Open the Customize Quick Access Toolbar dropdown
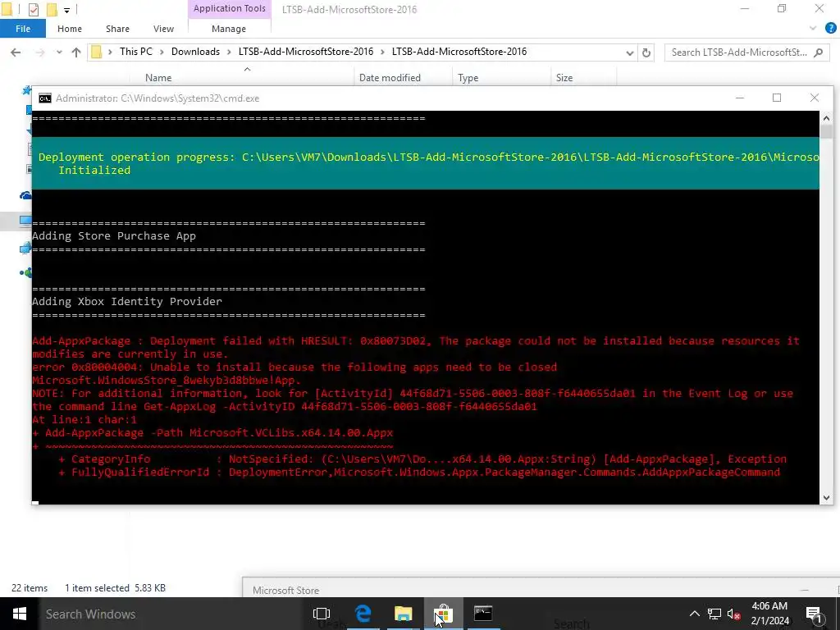This screenshot has height=630, width=840. pyautogui.click(x=66, y=10)
